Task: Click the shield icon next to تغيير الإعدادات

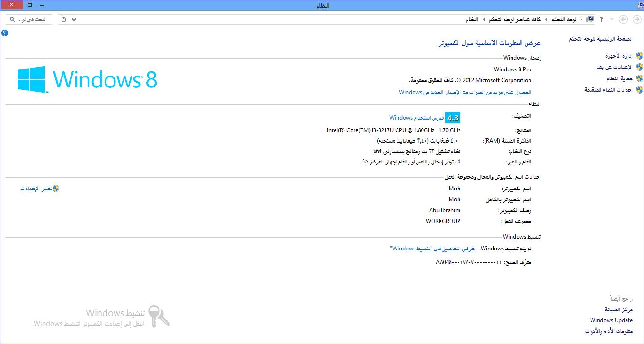Action: (x=56, y=189)
